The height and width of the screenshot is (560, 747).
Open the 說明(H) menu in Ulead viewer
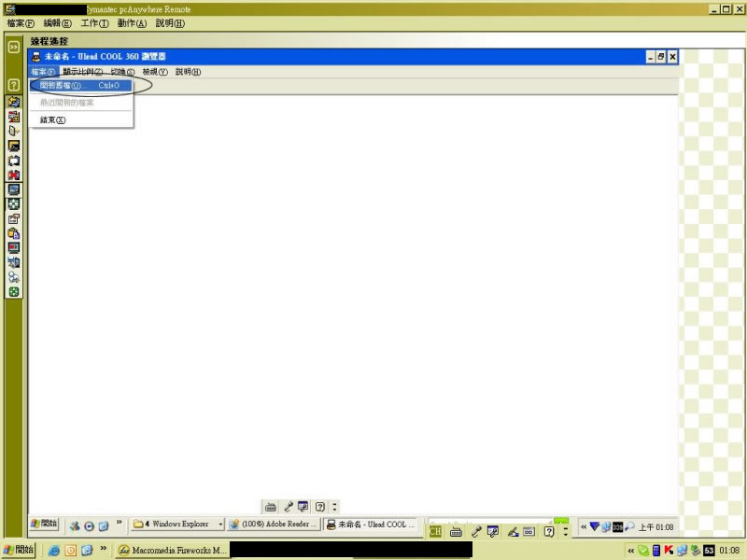tap(188, 72)
